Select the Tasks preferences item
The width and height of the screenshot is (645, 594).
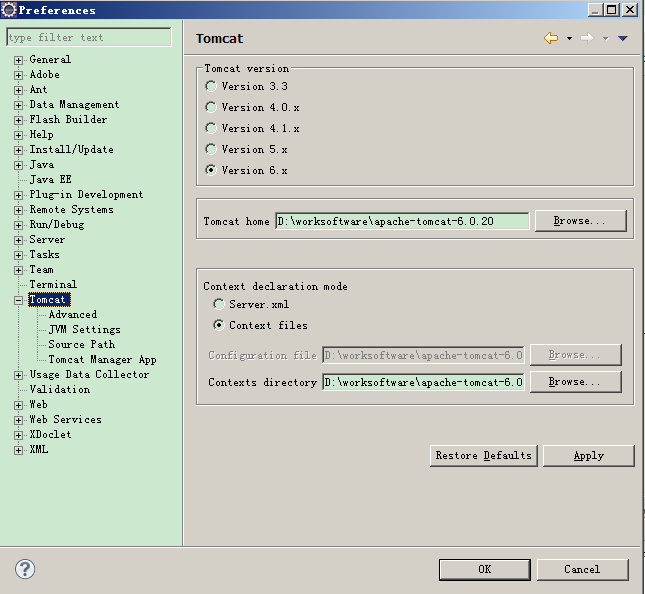coord(44,255)
